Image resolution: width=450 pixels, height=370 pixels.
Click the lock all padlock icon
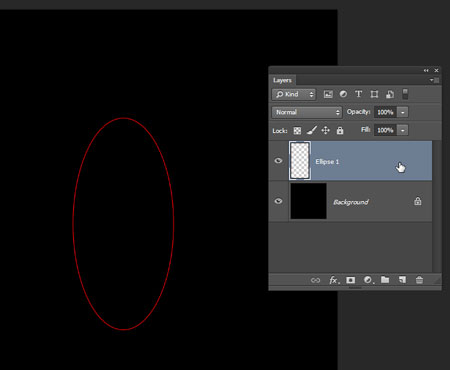[x=340, y=130]
